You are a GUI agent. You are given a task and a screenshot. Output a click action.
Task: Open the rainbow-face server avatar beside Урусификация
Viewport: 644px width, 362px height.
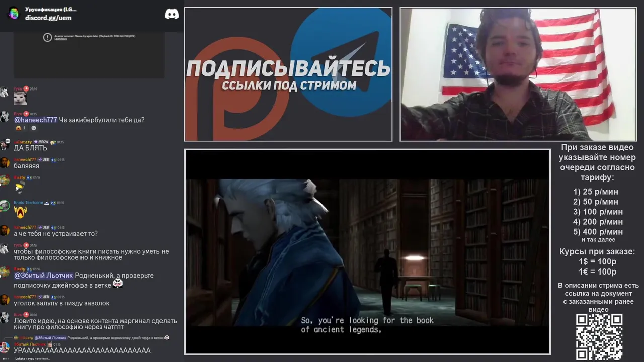coord(14,14)
